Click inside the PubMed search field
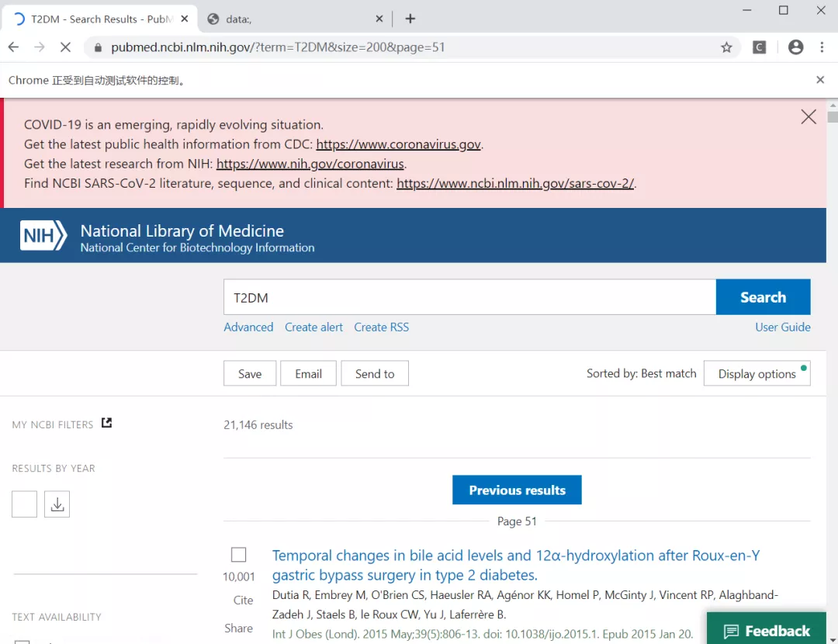Screen dimensions: 838x644 (x=466, y=297)
